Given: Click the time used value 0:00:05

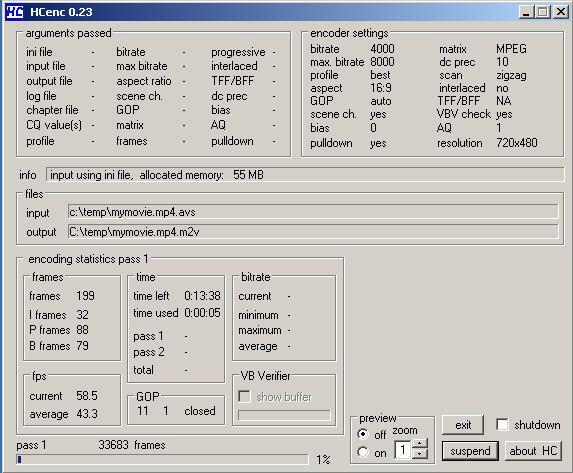Looking at the screenshot, I should pyautogui.click(x=202, y=313).
